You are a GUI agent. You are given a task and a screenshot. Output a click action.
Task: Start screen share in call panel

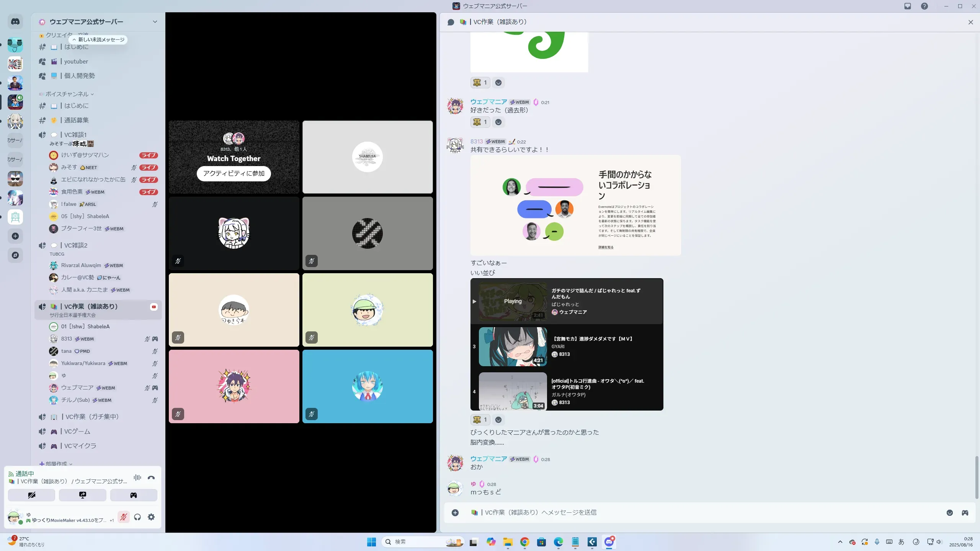click(x=83, y=495)
